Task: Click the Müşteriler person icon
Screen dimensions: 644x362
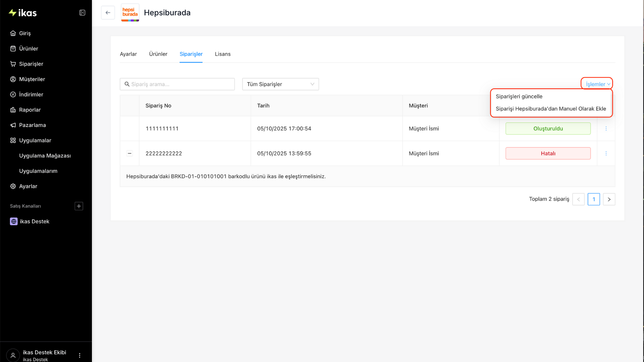Action: pos(13,79)
